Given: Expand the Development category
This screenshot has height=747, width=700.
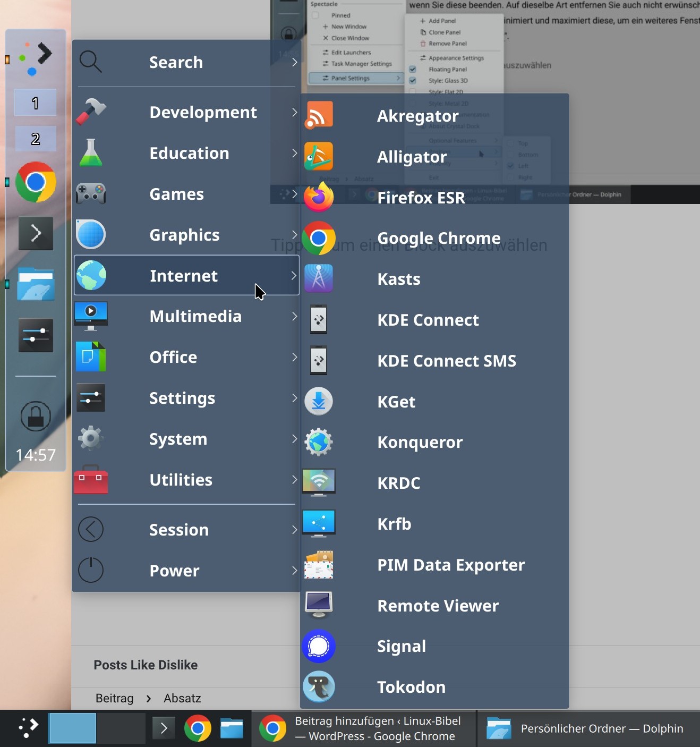Looking at the screenshot, I should point(186,112).
